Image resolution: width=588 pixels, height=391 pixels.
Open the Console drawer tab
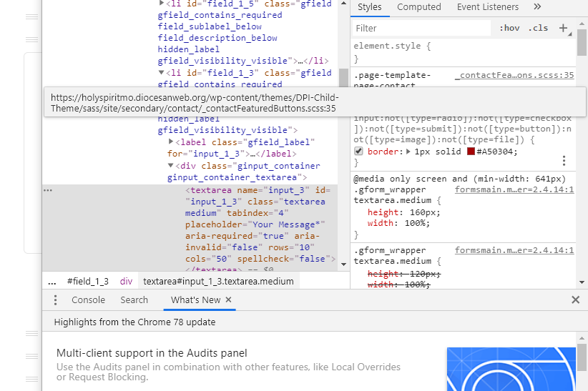click(88, 300)
